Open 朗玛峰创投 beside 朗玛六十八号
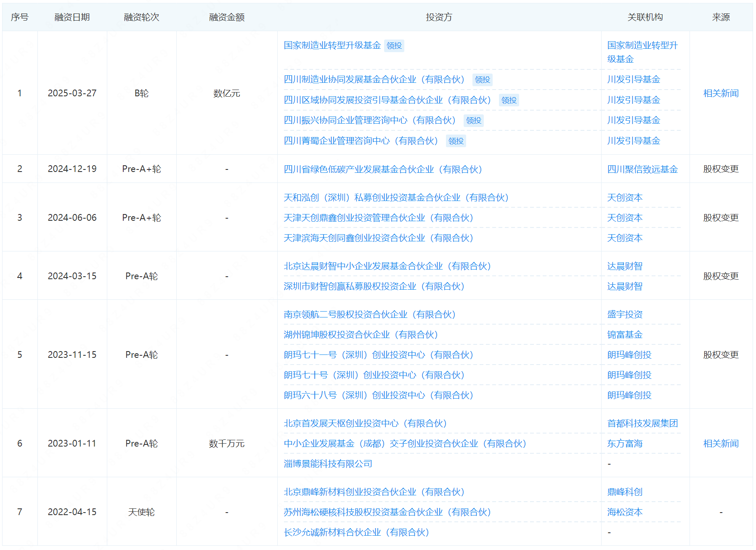756x550 pixels. [x=629, y=395]
